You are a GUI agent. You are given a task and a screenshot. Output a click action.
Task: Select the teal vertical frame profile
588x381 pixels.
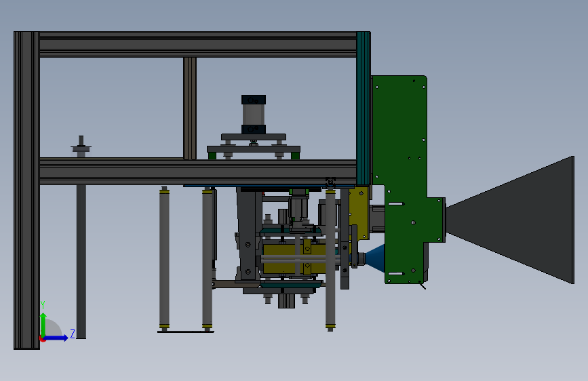(x=364, y=108)
